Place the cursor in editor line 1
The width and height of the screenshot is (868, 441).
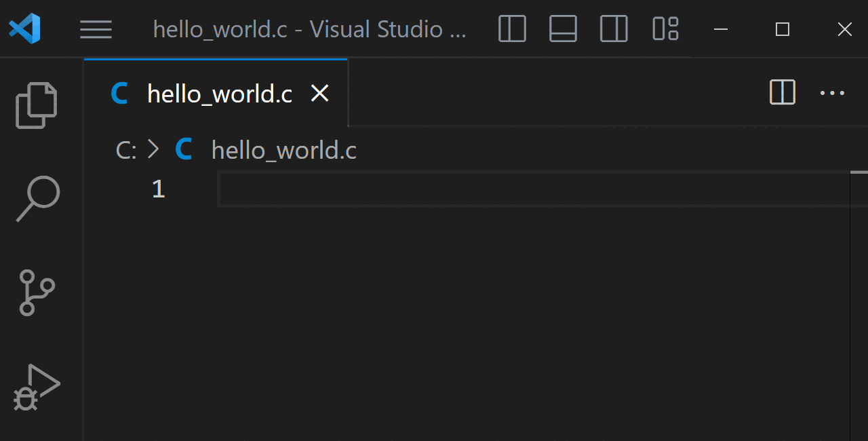(x=534, y=189)
